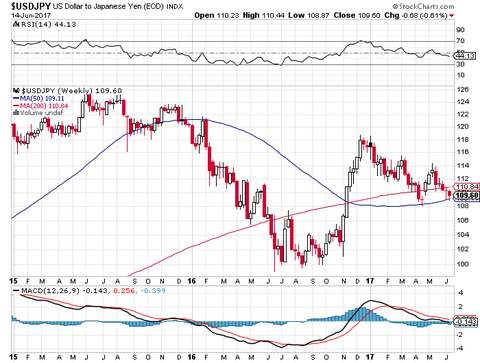
Task: Click the $USDJPY ticker symbol title
Action: pos(31,6)
